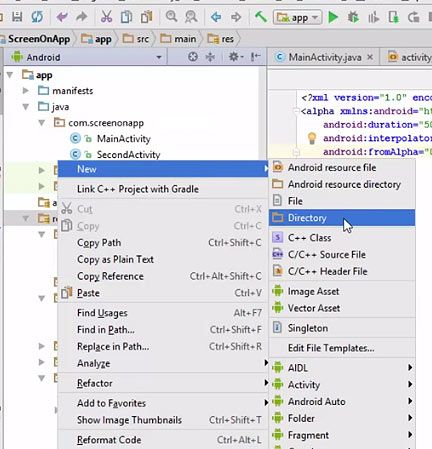Screen dimensions: 432x449
Task: Open the Analyze submenu
Action: point(163,363)
